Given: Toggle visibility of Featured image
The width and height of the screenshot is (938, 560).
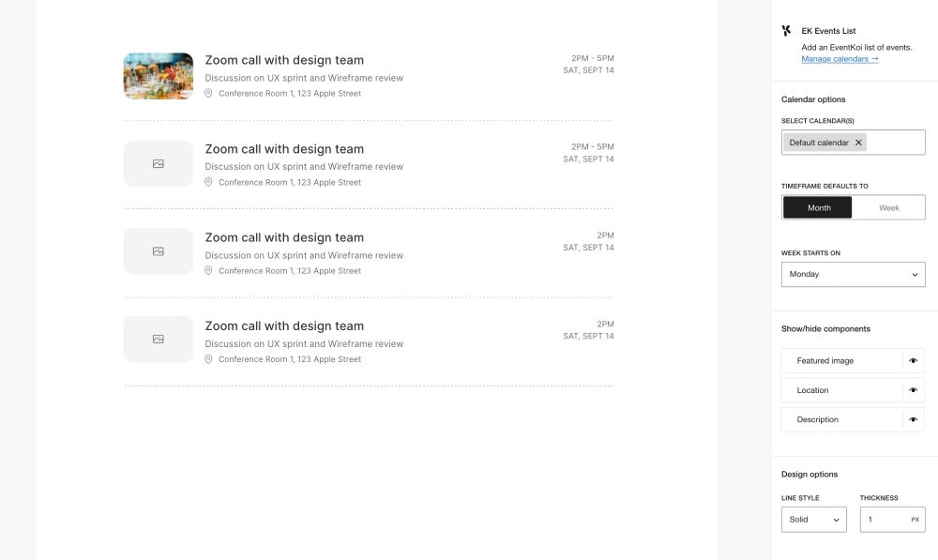Looking at the screenshot, I should point(914,360).
